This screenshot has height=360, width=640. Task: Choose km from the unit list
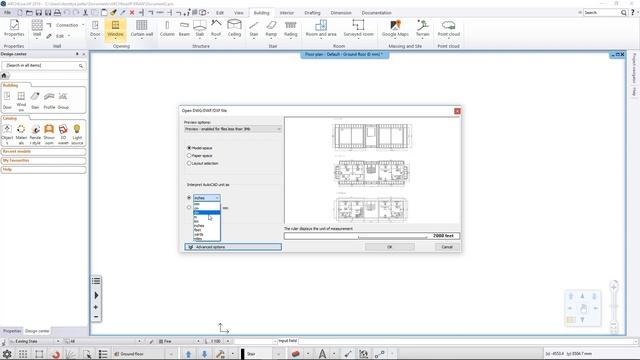coord(207,221)
